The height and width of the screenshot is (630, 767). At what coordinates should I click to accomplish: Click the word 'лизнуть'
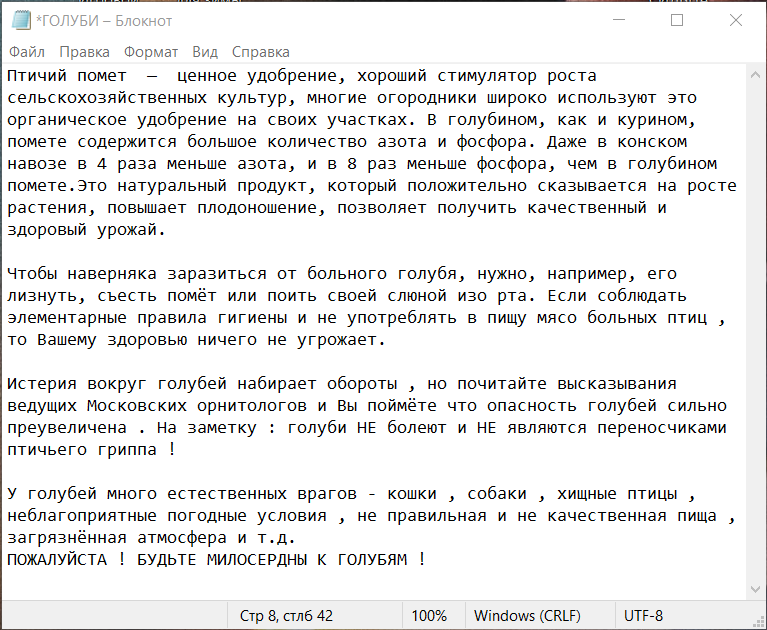(x=42, y=296)
